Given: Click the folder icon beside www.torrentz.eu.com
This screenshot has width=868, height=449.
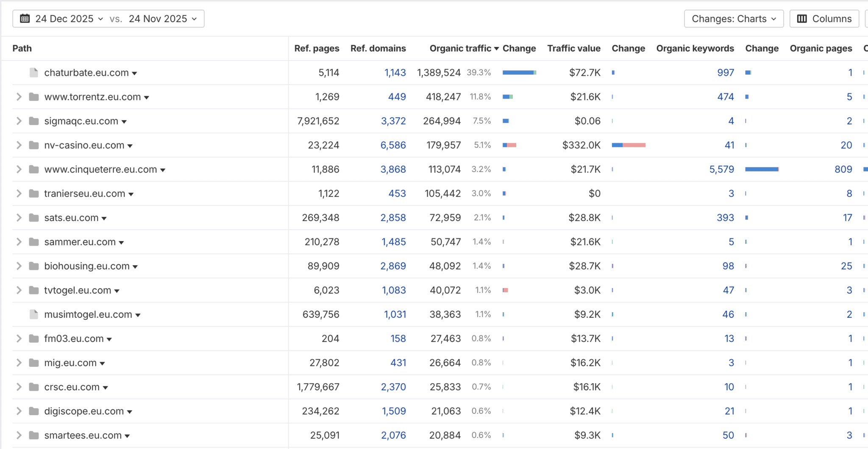Looking at the screenshot, I should [34, 97].
